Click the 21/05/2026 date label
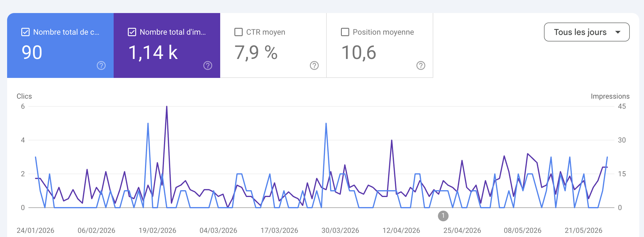 (584, 230)
